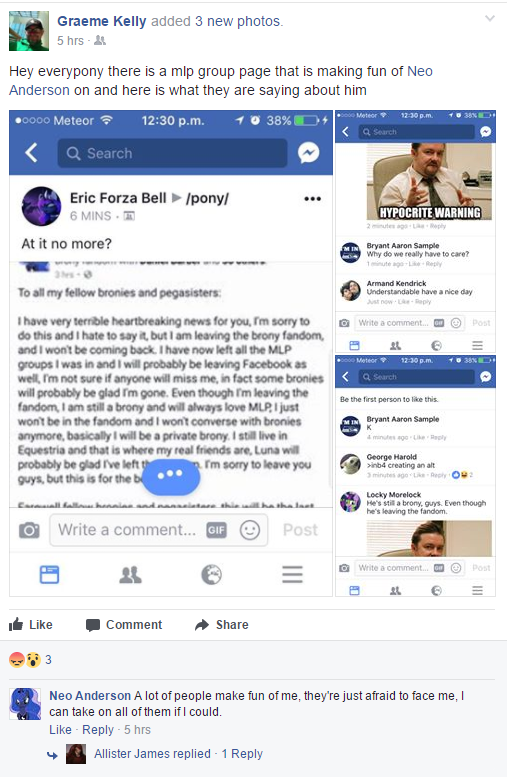Select the GIF button in comment field
507x777 pixels.
(x=216, y=530)
